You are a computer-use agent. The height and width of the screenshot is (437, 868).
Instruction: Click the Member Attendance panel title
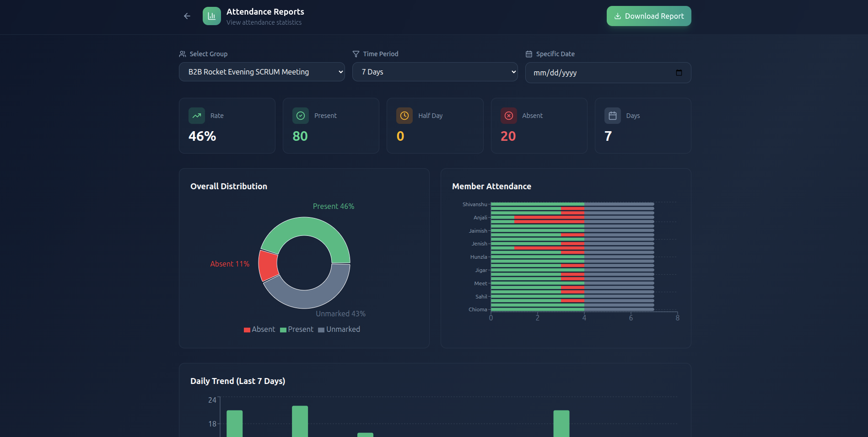pos(491,186)
